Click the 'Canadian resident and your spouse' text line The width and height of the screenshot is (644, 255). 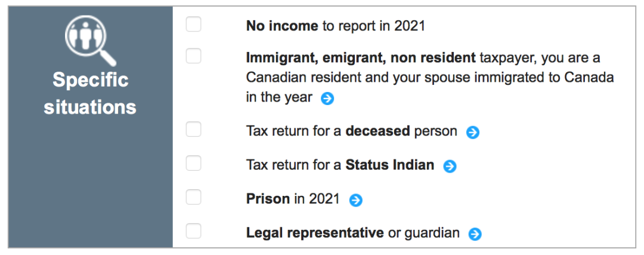tap(429, 78)
